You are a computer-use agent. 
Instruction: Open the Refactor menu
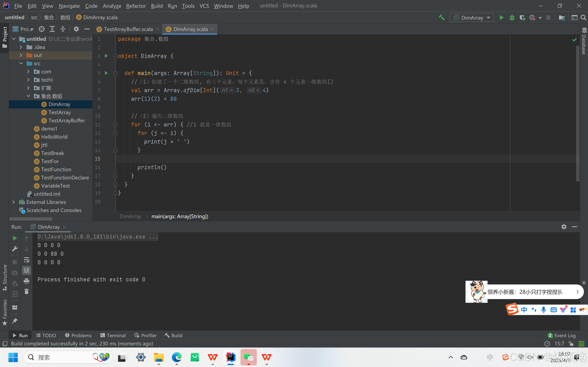[136, 6]
